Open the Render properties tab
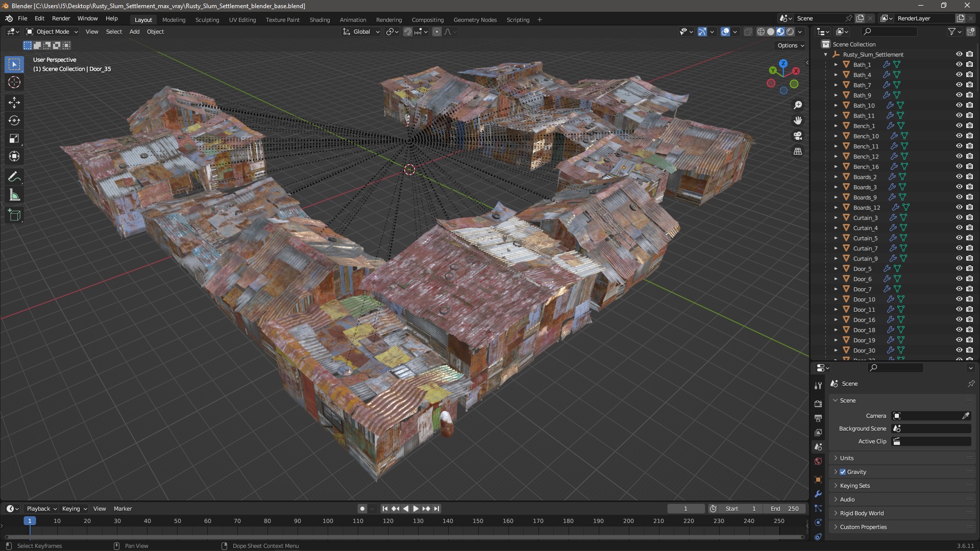 pos(818,404)
